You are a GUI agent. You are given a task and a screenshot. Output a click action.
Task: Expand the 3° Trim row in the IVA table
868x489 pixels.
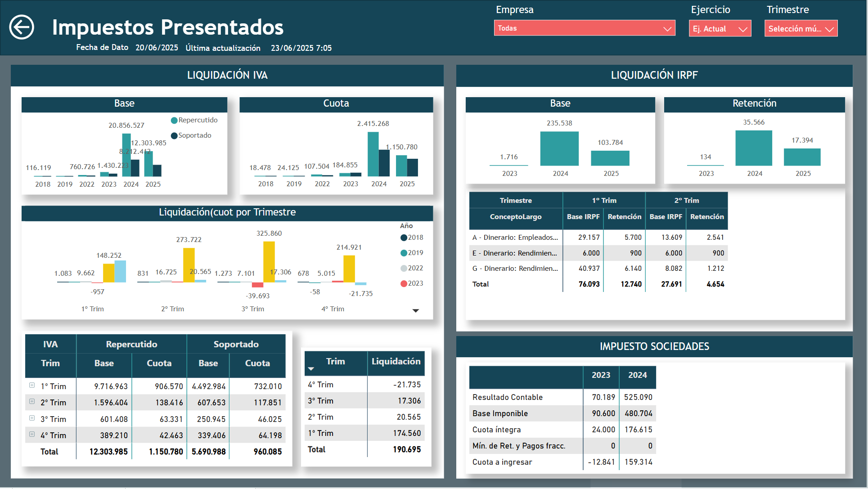tap(31, 419)
